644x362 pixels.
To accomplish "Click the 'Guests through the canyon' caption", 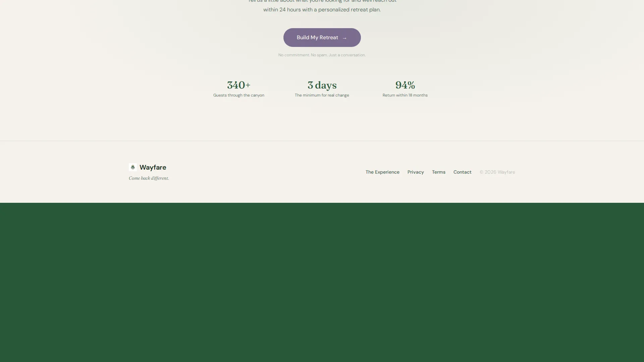I will (x=239, y=95).
